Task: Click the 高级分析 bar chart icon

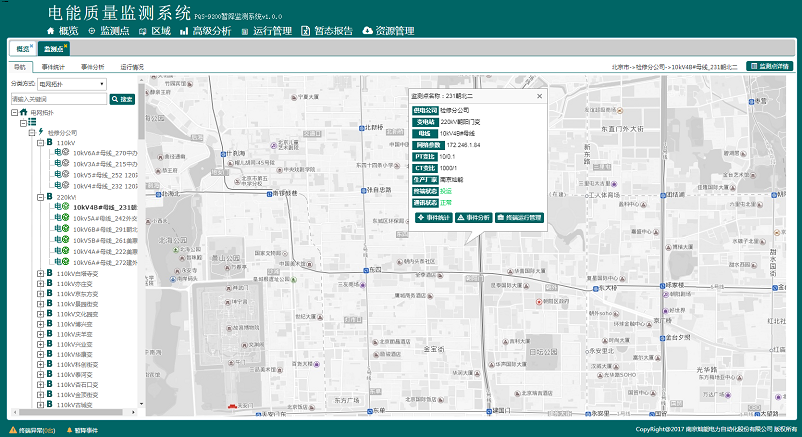Action: pos(184,31)
